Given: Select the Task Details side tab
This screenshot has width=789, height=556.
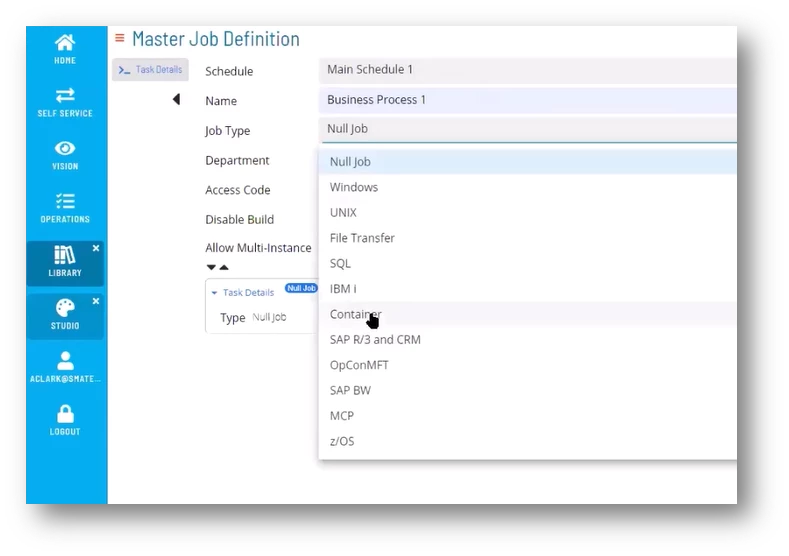Looking at the screenshot, I should click(x=150, y=69).
